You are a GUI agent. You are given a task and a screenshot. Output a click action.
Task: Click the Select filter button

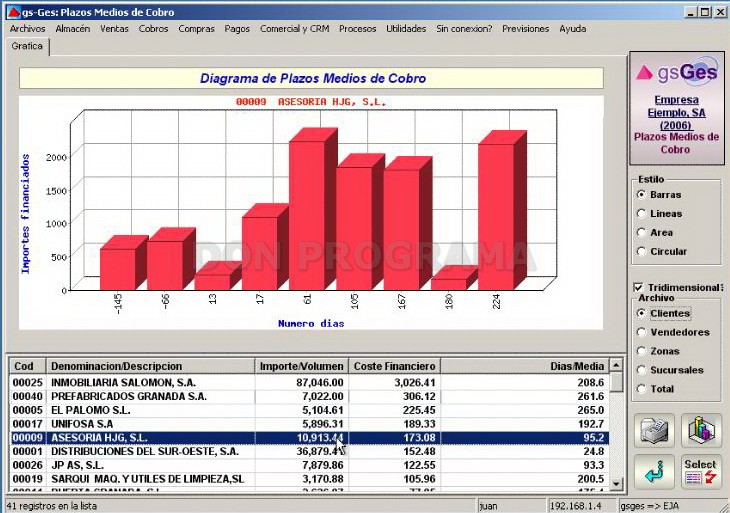pos(701,472)
